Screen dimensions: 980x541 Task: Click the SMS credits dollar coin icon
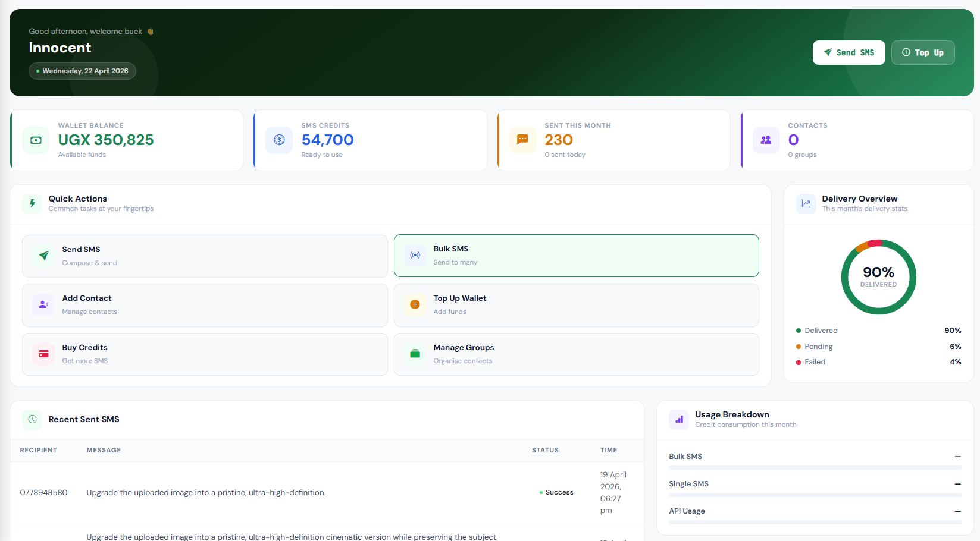279,140
